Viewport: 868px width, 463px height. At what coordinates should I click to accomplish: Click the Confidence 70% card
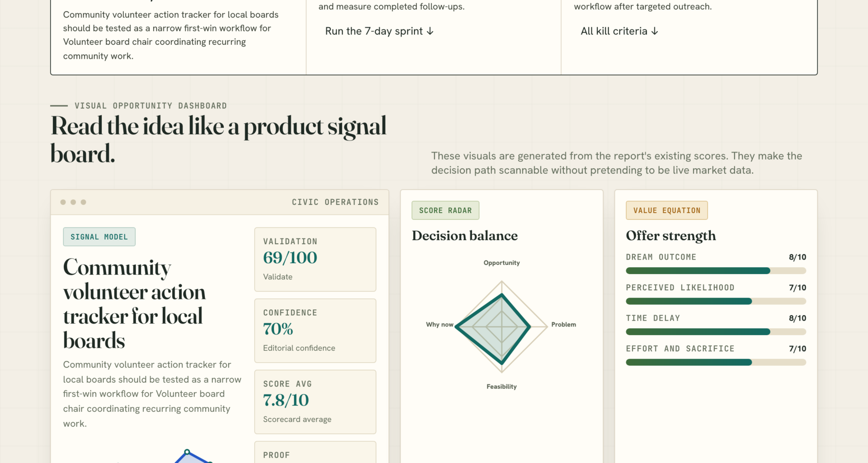[315, 331]
